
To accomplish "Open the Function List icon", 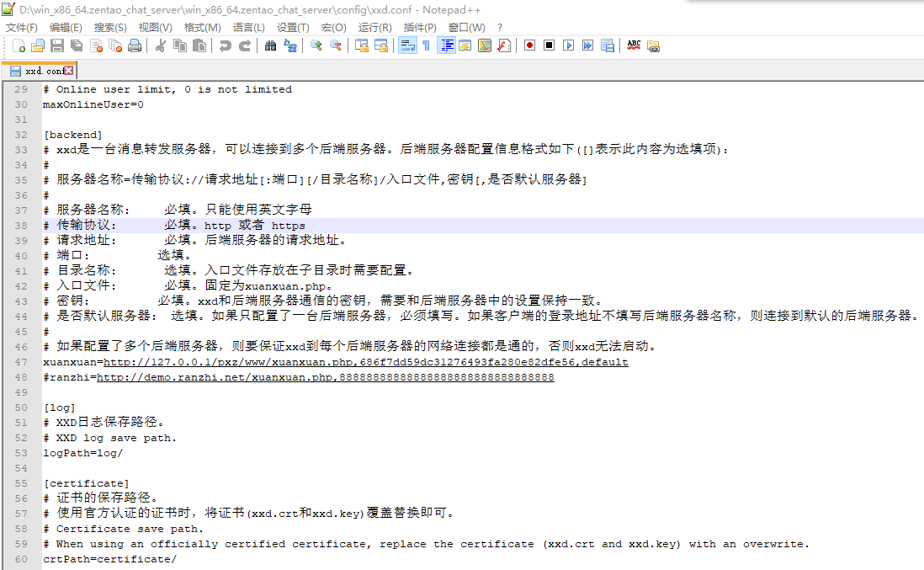I will point(504,46).
